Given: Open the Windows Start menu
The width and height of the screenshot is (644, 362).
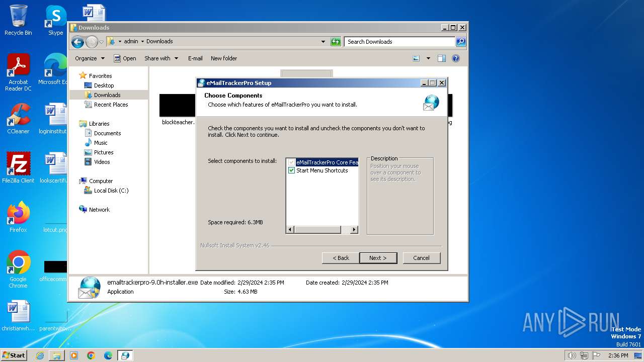Looking at the screenshot, I should click(14, 355).
